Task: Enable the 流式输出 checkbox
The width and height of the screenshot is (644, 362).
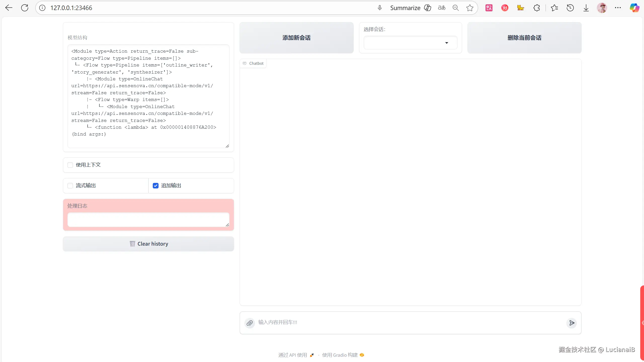Action: (70, 186)
